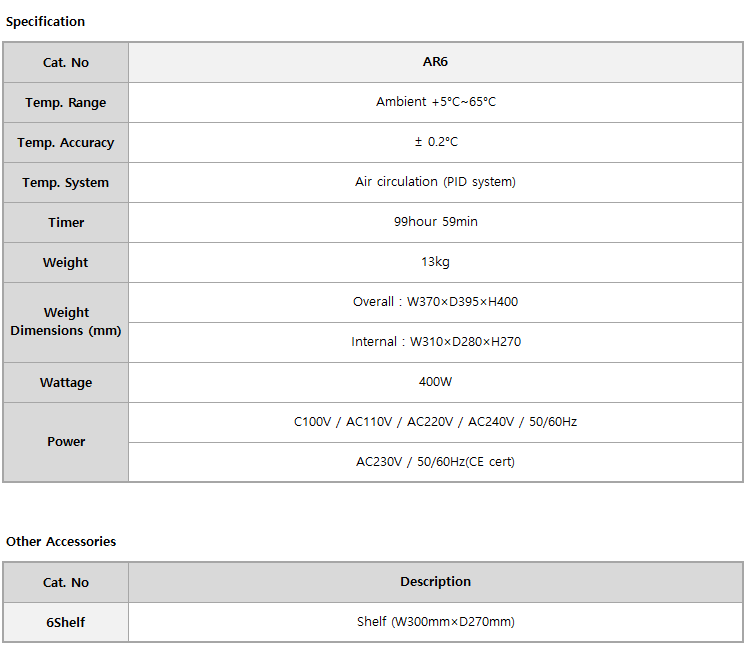The image size is (747, 653).
Task: Click the 13kg weight value
Action: click(x=435, y=262)
